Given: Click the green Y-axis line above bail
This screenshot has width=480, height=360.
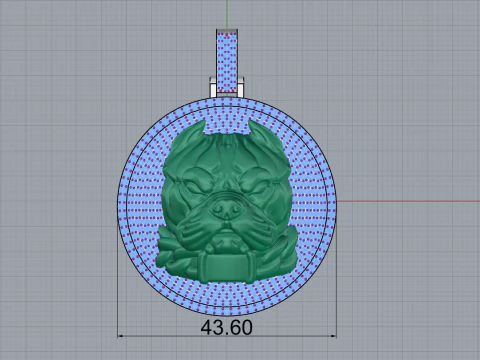Looking at the screenshot, I should tap(227, 14).
